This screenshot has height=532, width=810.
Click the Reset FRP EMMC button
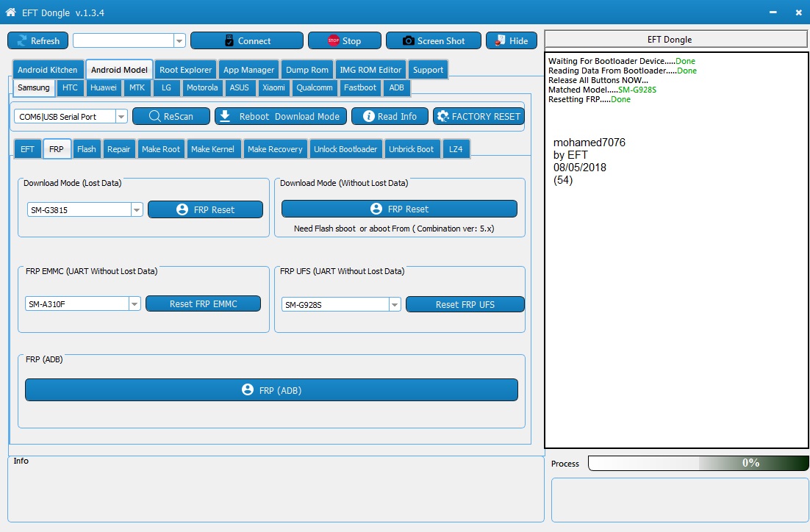point(203,304)
